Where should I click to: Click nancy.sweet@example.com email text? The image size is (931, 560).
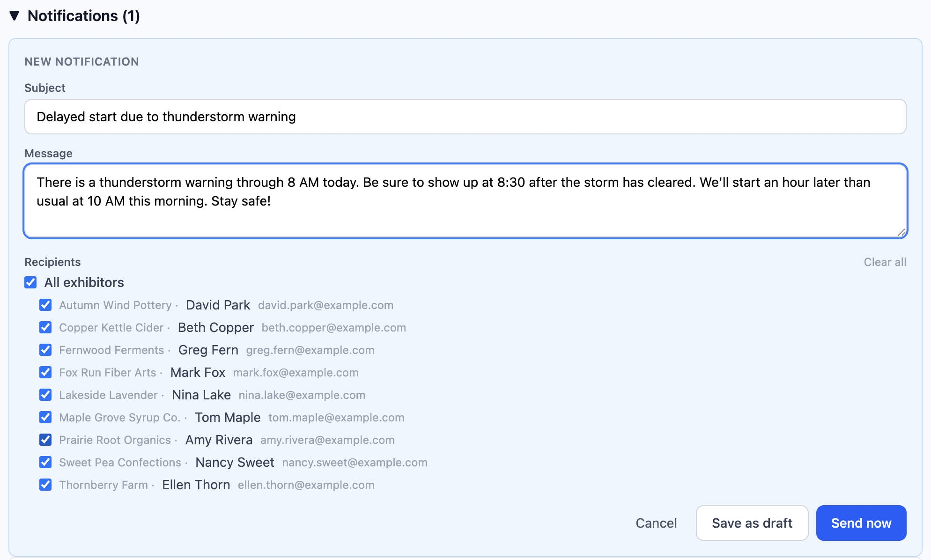(355, 463)
